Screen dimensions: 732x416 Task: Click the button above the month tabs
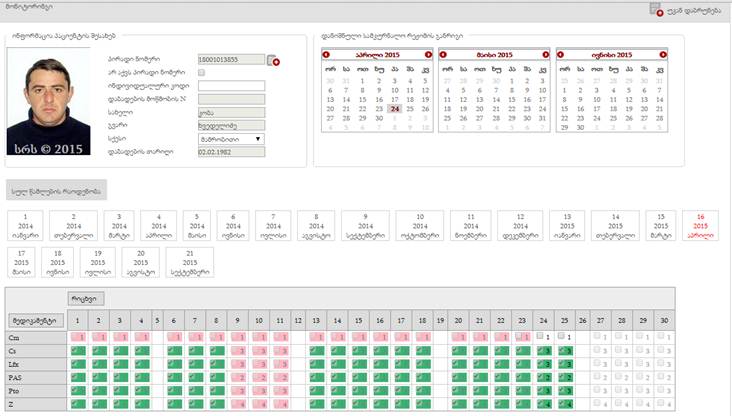(x=56, y=191)
